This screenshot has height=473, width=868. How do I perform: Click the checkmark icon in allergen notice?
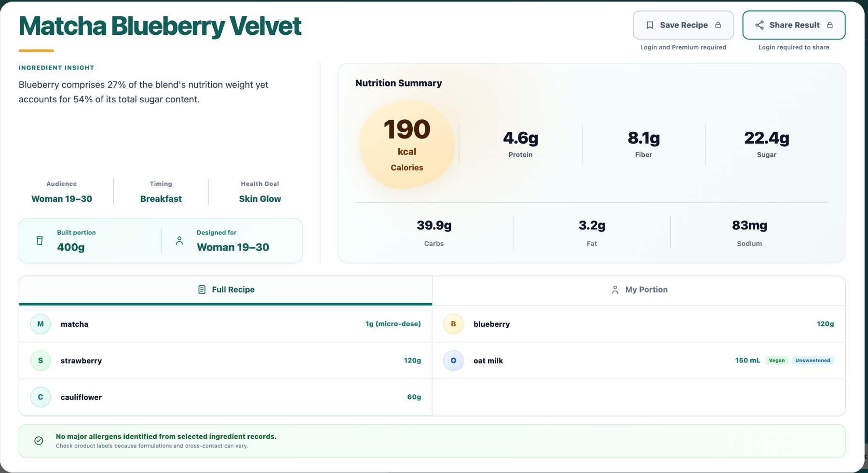[x=39, y=441]
